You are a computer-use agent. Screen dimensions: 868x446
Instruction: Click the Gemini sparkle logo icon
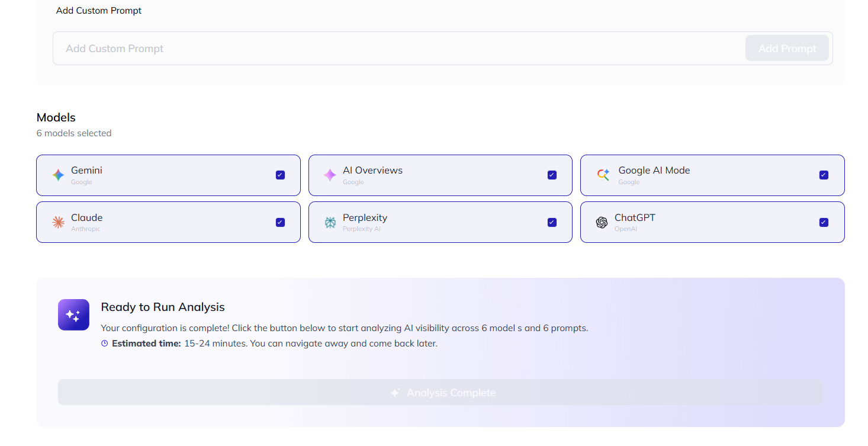58,175
